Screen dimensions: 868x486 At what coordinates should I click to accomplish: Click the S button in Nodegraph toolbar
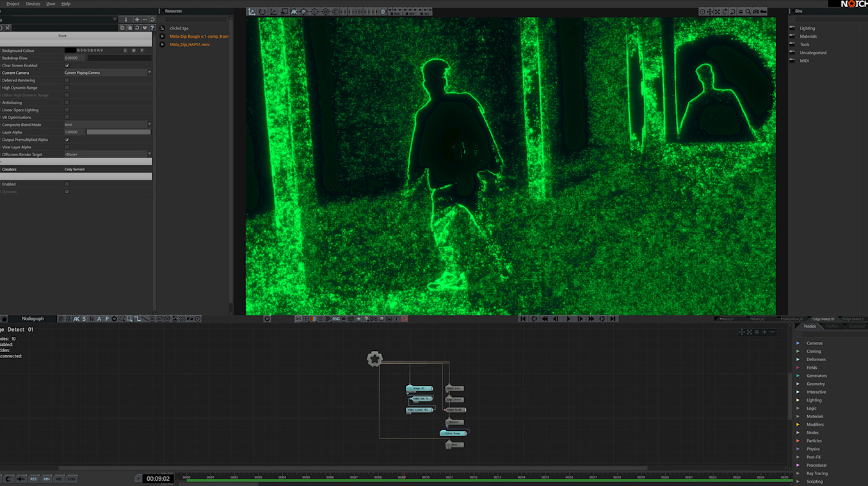click(84, 319)
